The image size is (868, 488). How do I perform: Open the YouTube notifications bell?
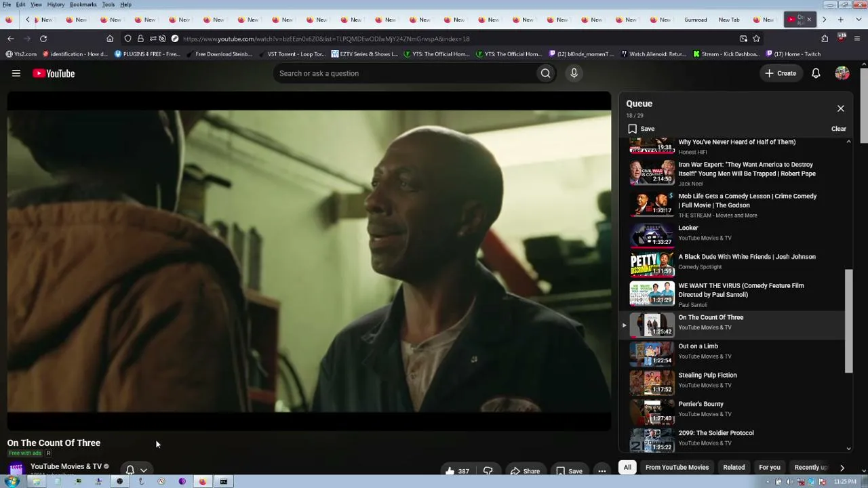pos(816,73)
